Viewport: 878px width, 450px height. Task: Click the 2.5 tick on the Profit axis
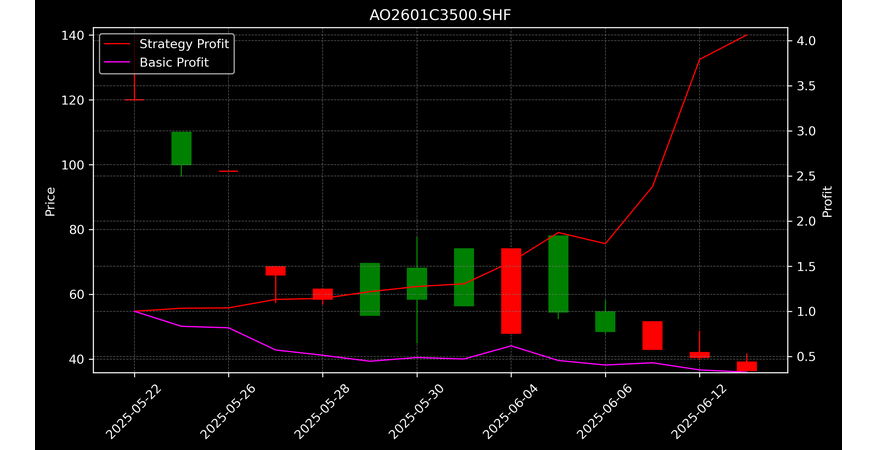click(x=805, y=176)
